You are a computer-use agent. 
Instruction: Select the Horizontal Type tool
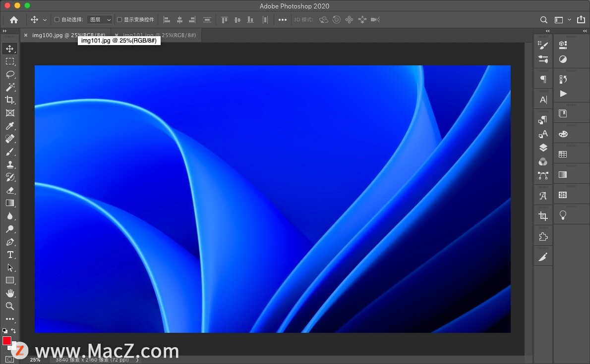10,255
